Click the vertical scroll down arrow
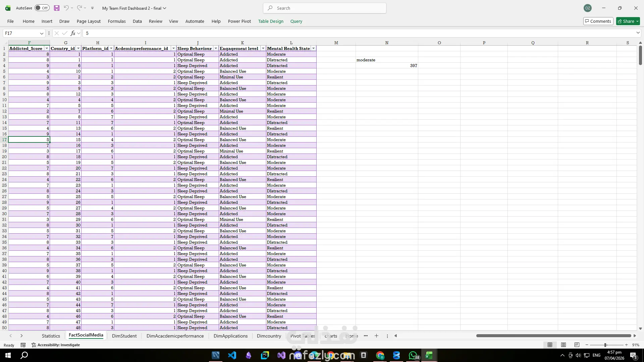Image resolution: width=644 pixels, height=362 pixels. [x=640, y=328]
